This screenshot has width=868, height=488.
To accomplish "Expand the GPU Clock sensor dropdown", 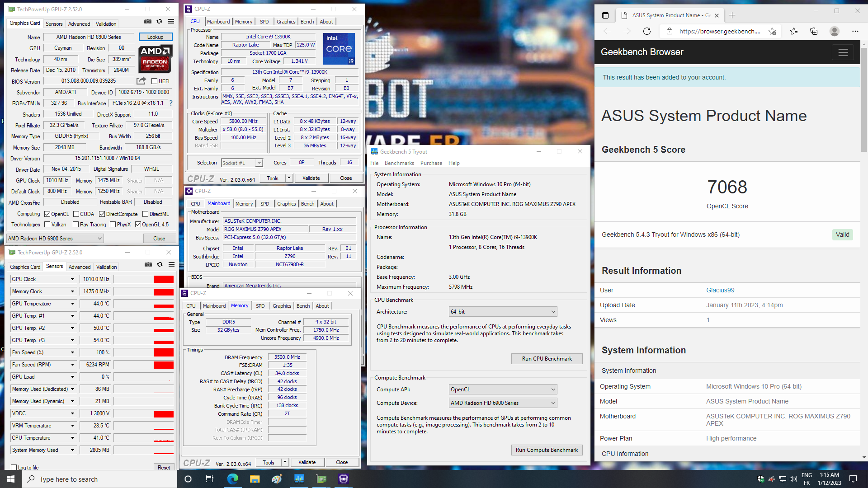I will pos(72,279).
